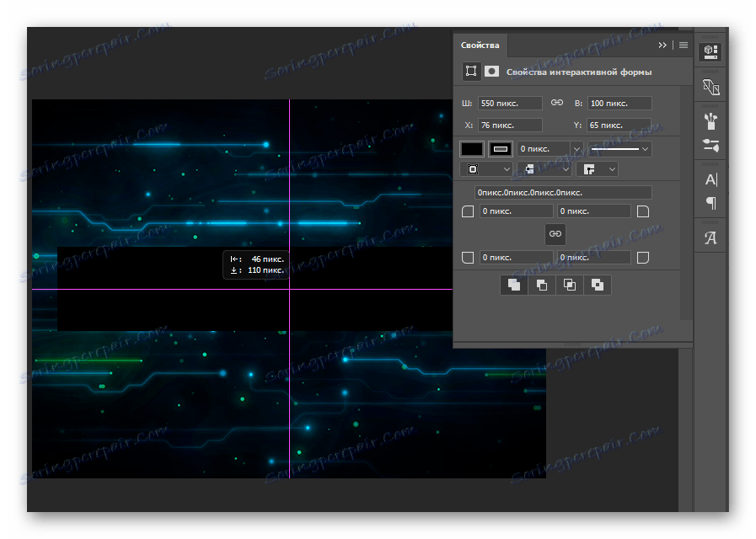Viewport: 756px width, 539px height.
Task: Click the X: position label
Action: point(468,125)
